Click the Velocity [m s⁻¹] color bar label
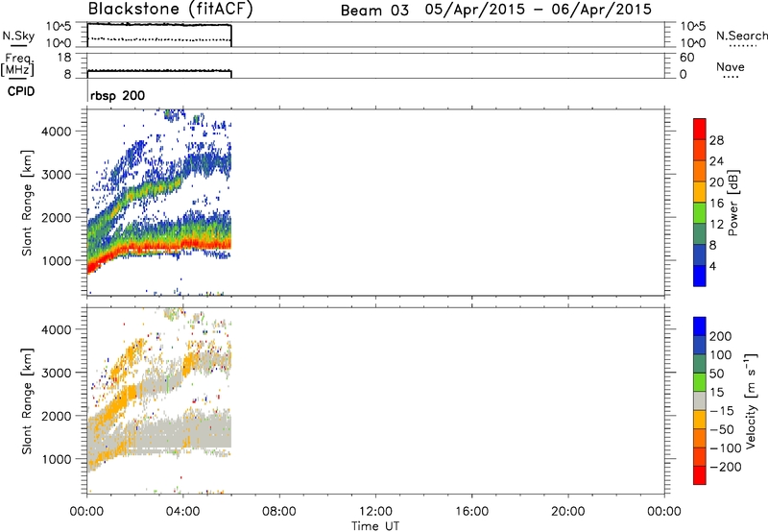Viewport: 768px width, 532px height. point(751,400)
